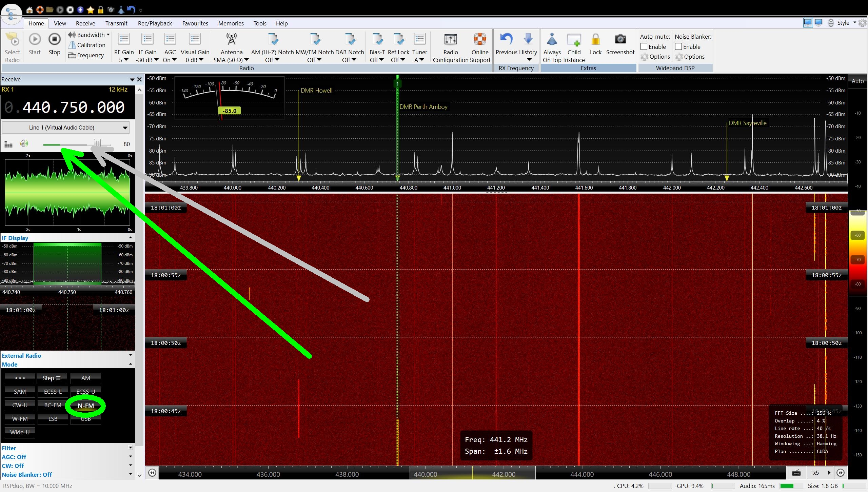
Task: Enable the Noise Blanker checkbox
Action: click(x=678, y=47)
